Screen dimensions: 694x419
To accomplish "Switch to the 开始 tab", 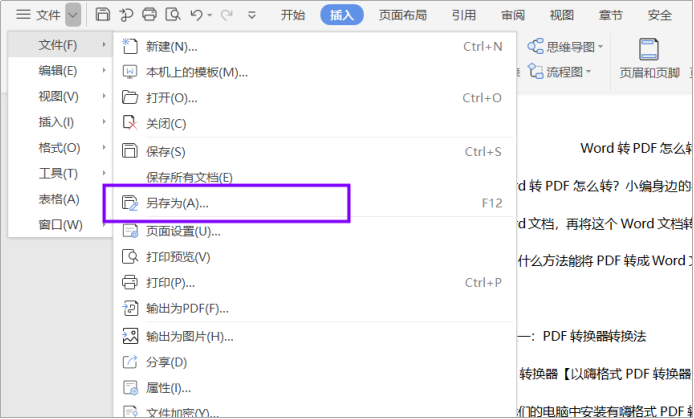I will click(x=293, y=15).
